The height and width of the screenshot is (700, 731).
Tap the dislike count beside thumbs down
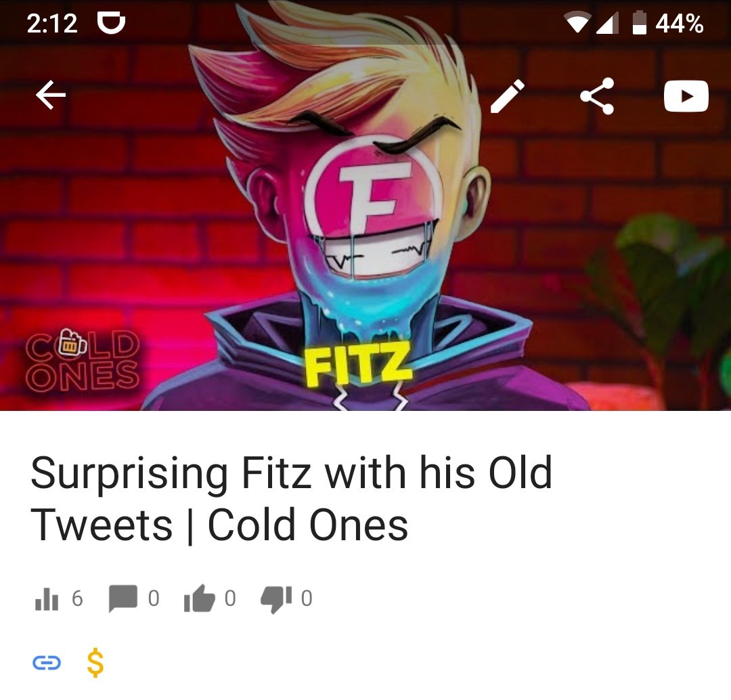click(x=307, y=598)
